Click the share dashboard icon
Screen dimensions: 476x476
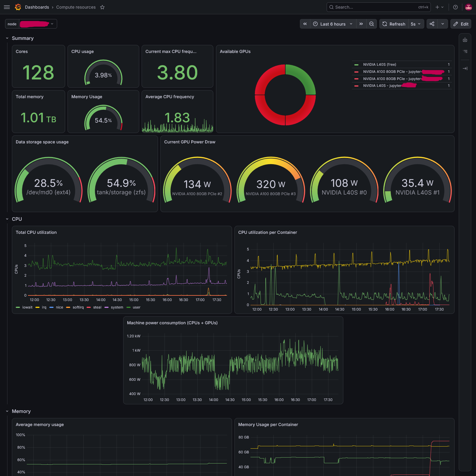click(x=432, y=24)
